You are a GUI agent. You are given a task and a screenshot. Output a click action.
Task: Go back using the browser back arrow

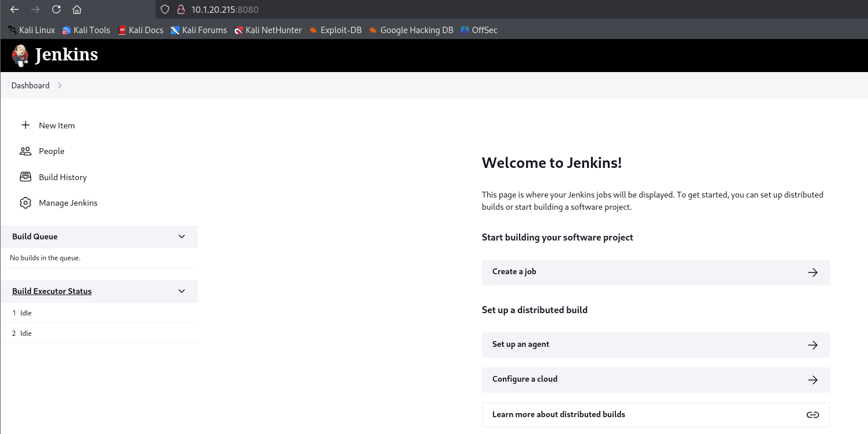pos(15,9)
